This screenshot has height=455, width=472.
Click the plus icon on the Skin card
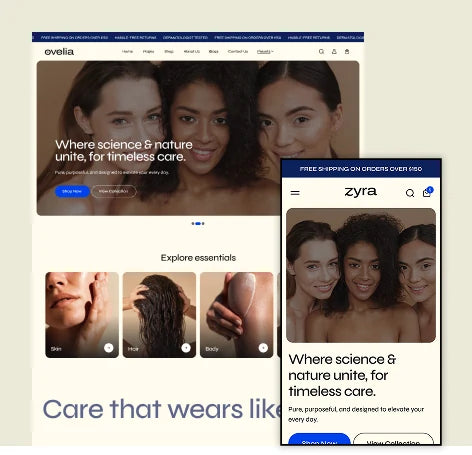[109, 348]
